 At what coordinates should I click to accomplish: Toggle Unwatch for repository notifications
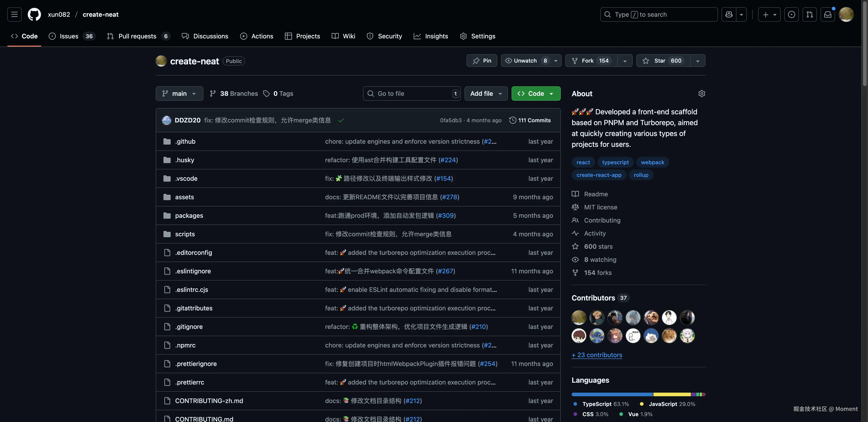tap(526, 61)
